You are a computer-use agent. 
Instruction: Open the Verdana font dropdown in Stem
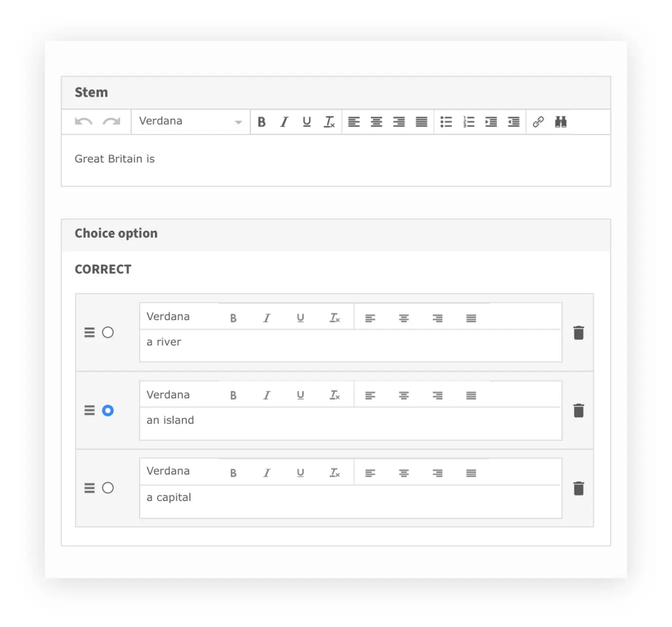pyautogui.click(x=190, y=122)
